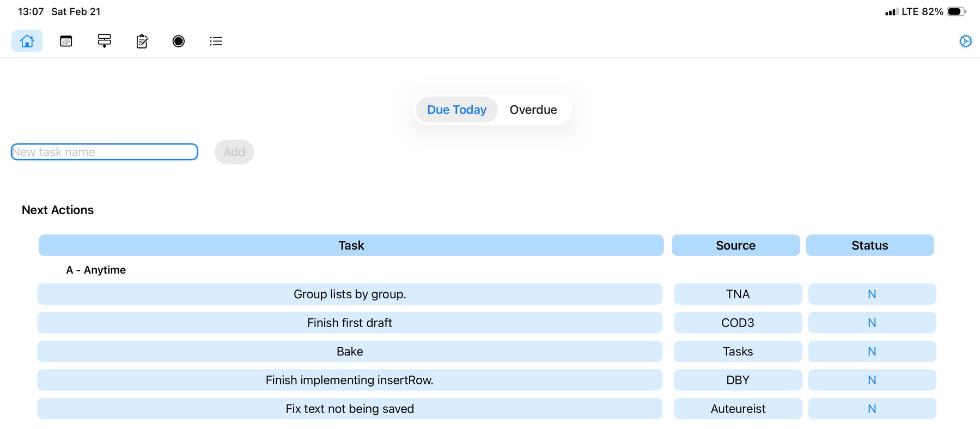The height and width of the screenshot is (429, 980).
Task: Switch to the Due Today segment
Action: (456, 110)
